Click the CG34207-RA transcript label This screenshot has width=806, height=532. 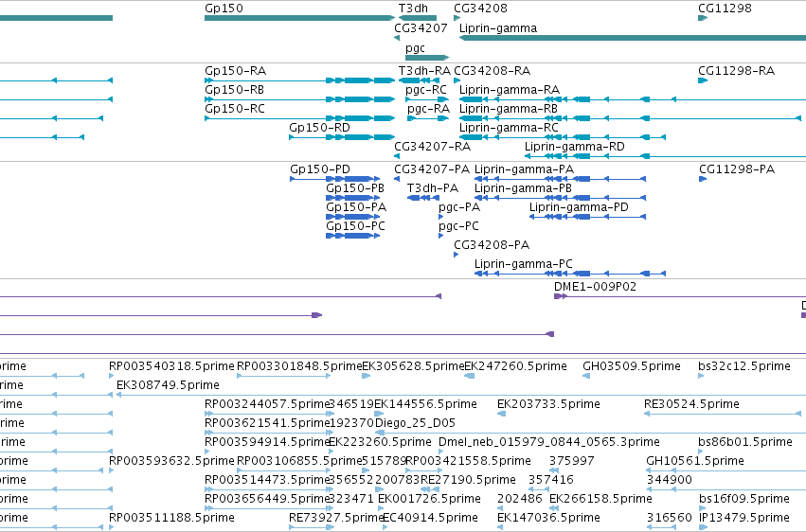point(432,147)
